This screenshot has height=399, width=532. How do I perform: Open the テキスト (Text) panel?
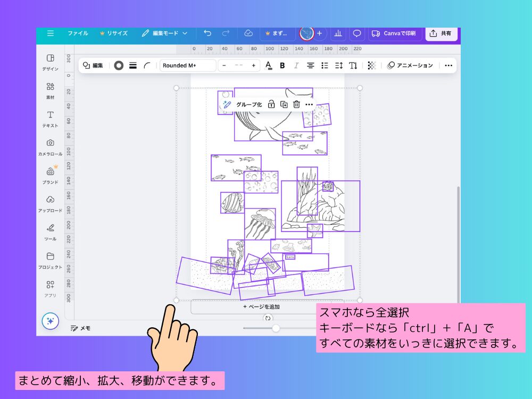(x=50, y=118)
